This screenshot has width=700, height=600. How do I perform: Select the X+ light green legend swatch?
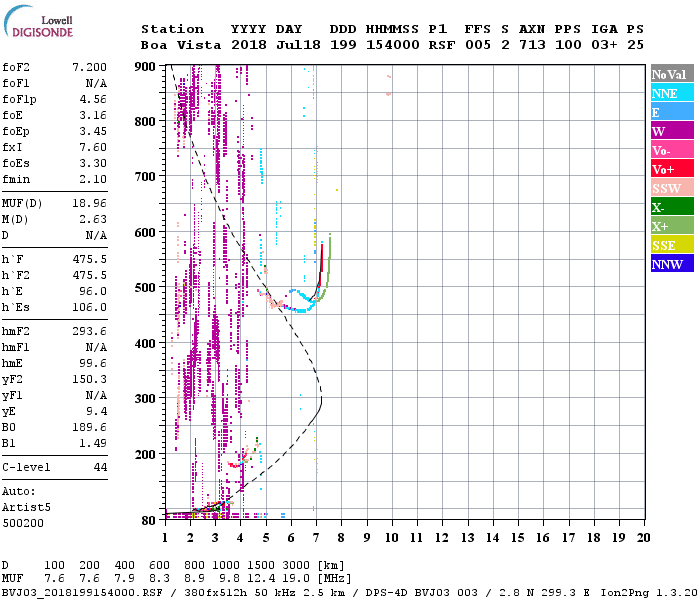(x=672, y=225)
